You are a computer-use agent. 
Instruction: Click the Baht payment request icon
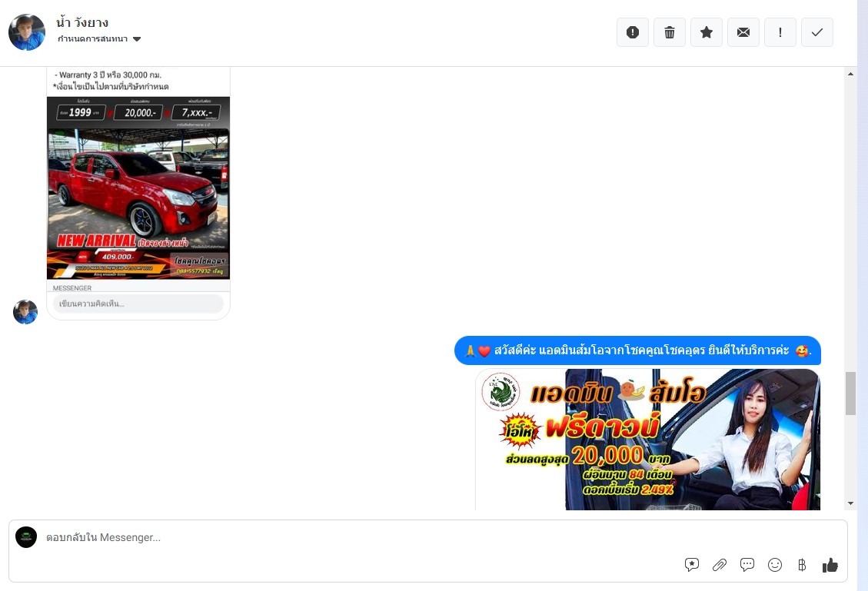pyautogui.click(x=802, y=565)
